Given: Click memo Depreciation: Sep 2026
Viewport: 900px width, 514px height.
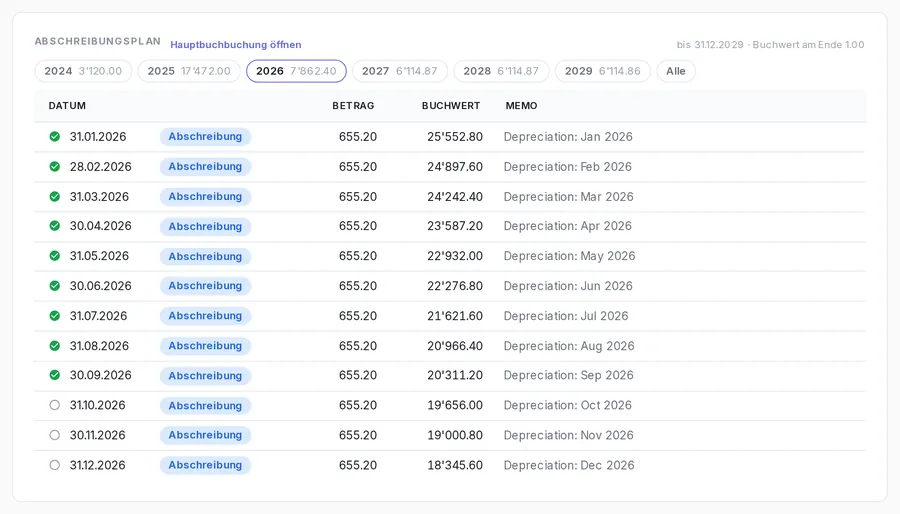Looking at the screenshot, I should [x=569, y=375].
